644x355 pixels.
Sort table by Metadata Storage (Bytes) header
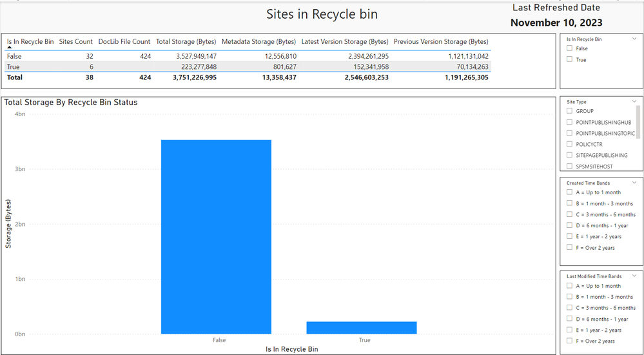pyautogui.click(x=259, y=41)
